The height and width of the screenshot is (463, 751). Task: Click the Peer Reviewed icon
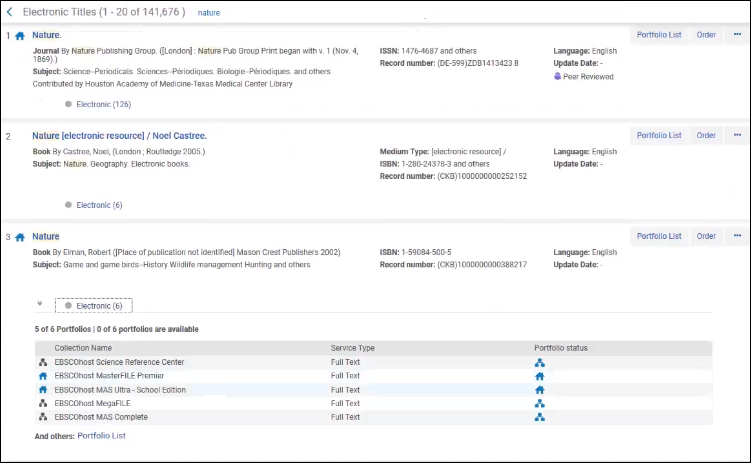pos(558,76)
